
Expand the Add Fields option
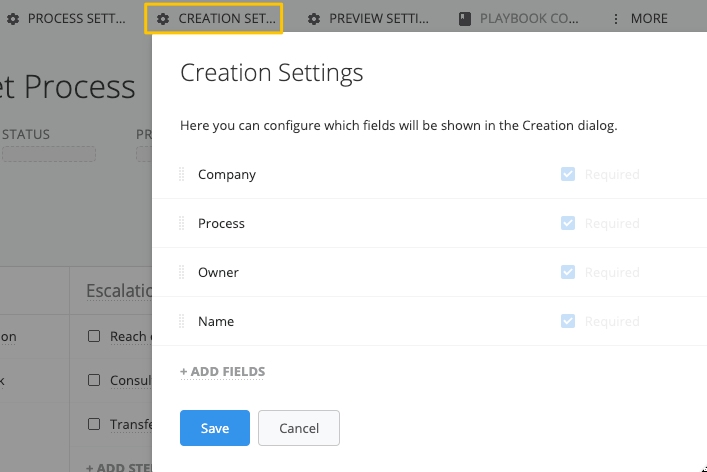(x=222, y=372)
